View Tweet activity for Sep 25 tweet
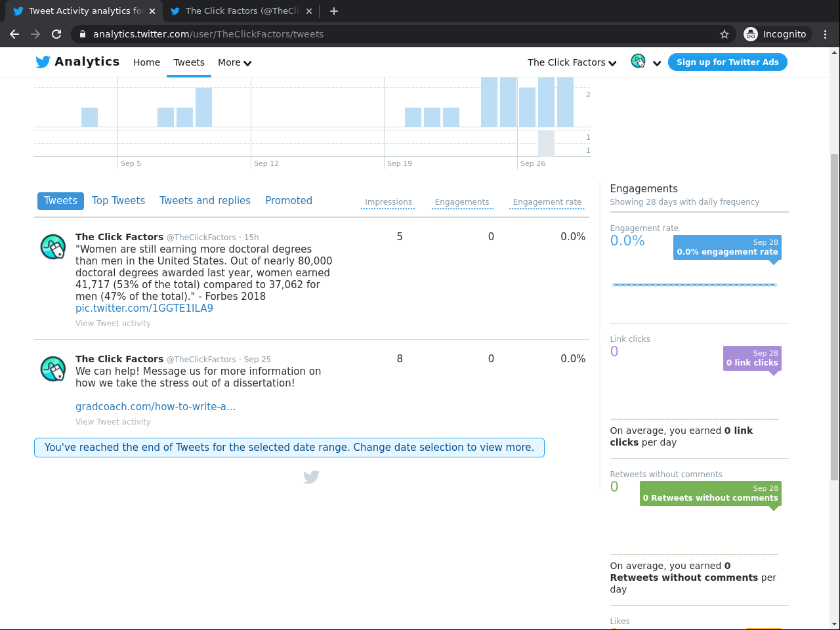 pos(113,422)
